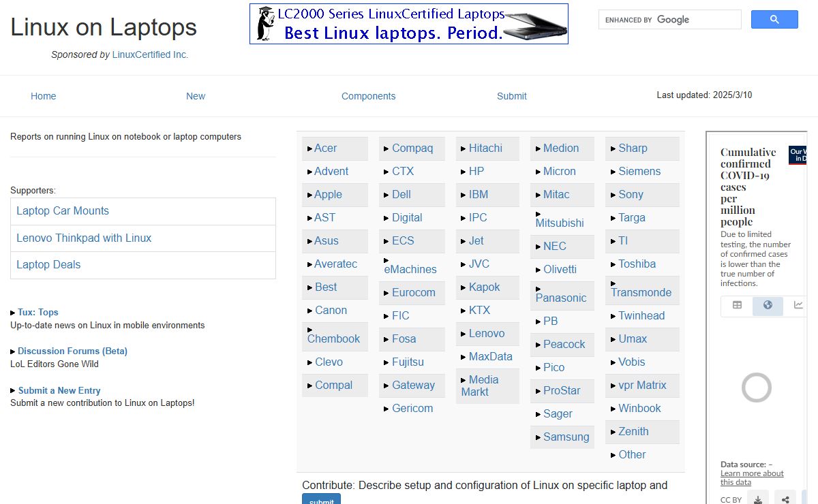Select the globe map icon in COVID widget

(768, 305)
